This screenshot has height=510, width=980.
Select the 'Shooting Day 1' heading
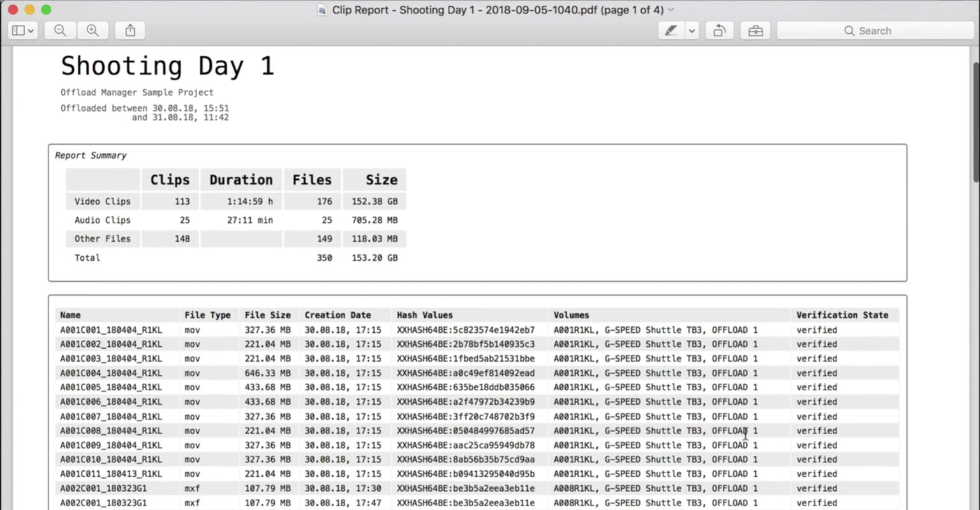(x=167, y=66)
